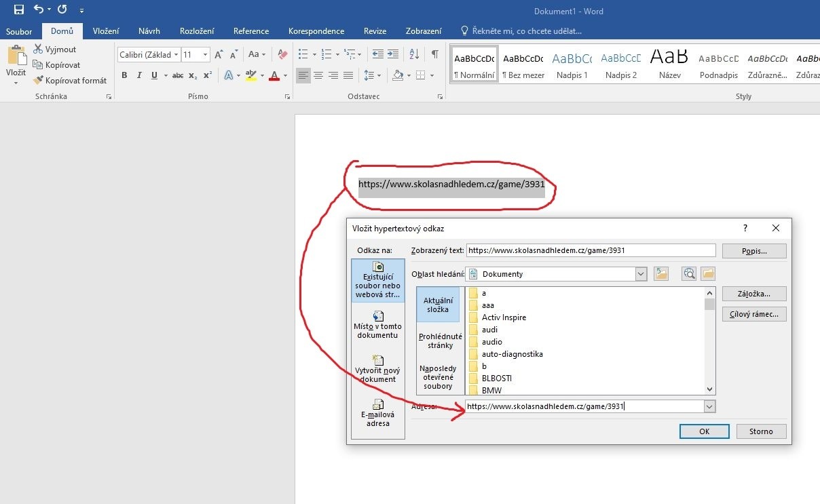Screen dimensions: 820x504
Task: Open the Adresa address dropdown arrow
Action: tap(709, 406)
